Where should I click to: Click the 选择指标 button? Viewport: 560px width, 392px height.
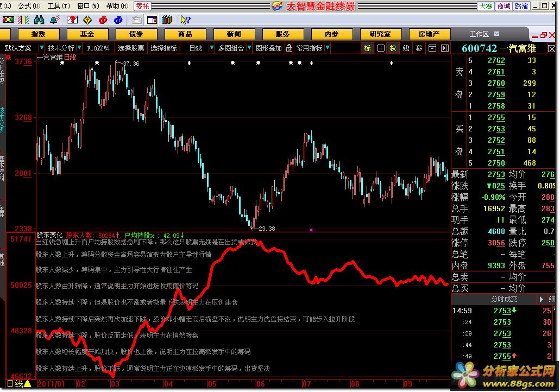coord(163,48)
